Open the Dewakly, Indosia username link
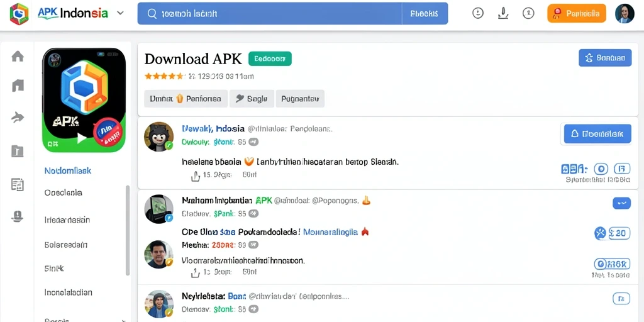The height and width of the screenshot is (322, 644). (213, 128)
